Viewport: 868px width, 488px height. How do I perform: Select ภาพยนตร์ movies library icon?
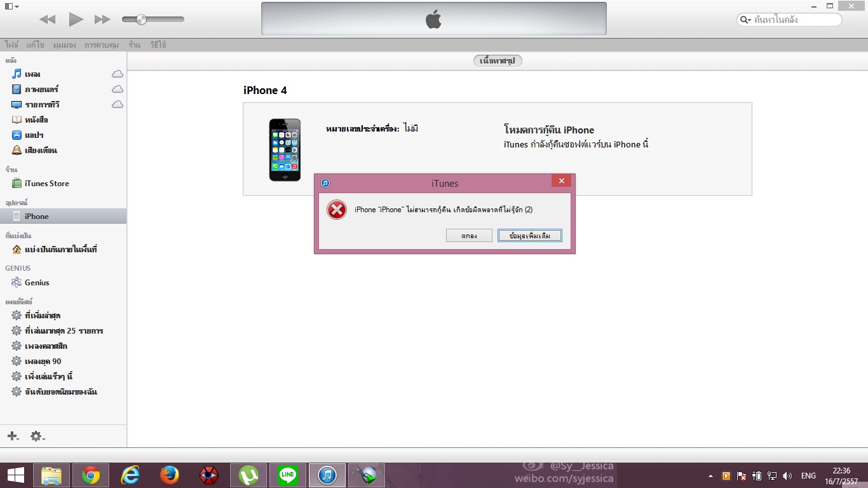pyautogui.click(x=17, y=90)
